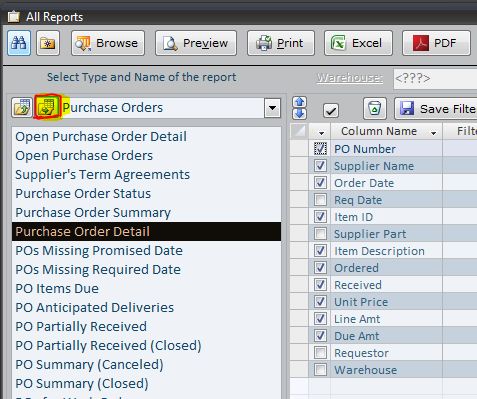This screenshot has width=477, height=399.
Task: Click the red PDF icon on PDF button
Action: click(x=420, y=43)
